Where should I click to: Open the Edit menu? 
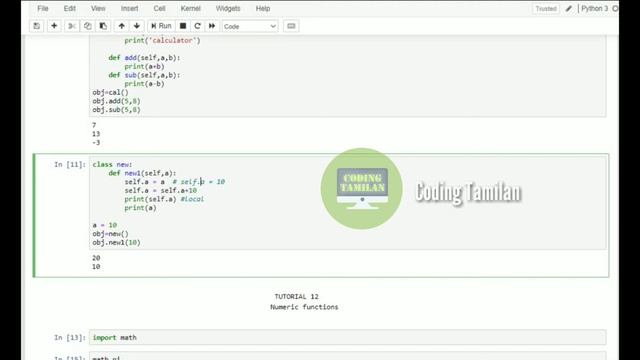pos(69,9)
